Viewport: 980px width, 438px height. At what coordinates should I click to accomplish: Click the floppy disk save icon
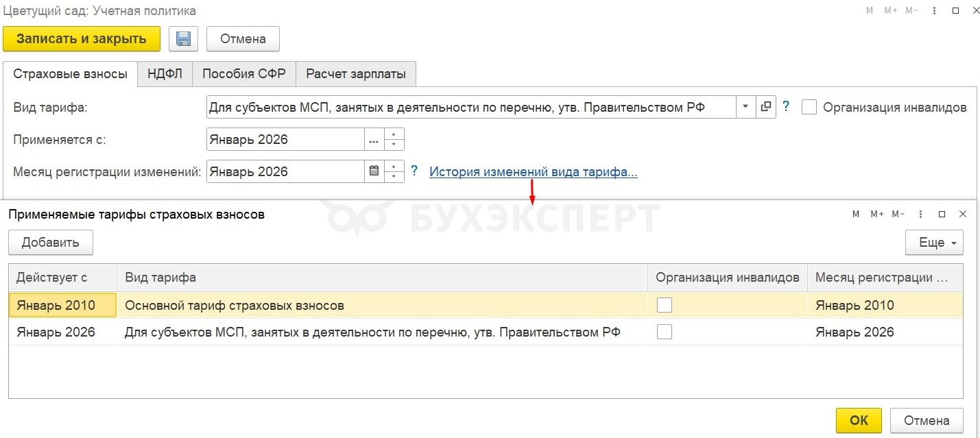(x=183, y=39)
